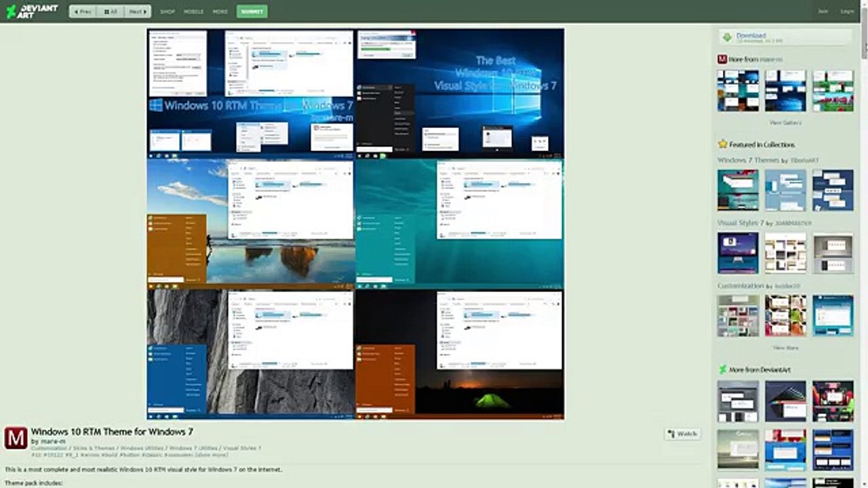
Task: Open the DeviantArt logo home link
Action: point(31,11)
